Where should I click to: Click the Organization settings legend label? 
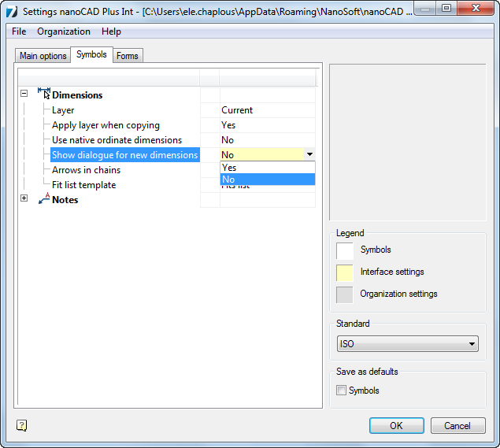click(398, 294)
